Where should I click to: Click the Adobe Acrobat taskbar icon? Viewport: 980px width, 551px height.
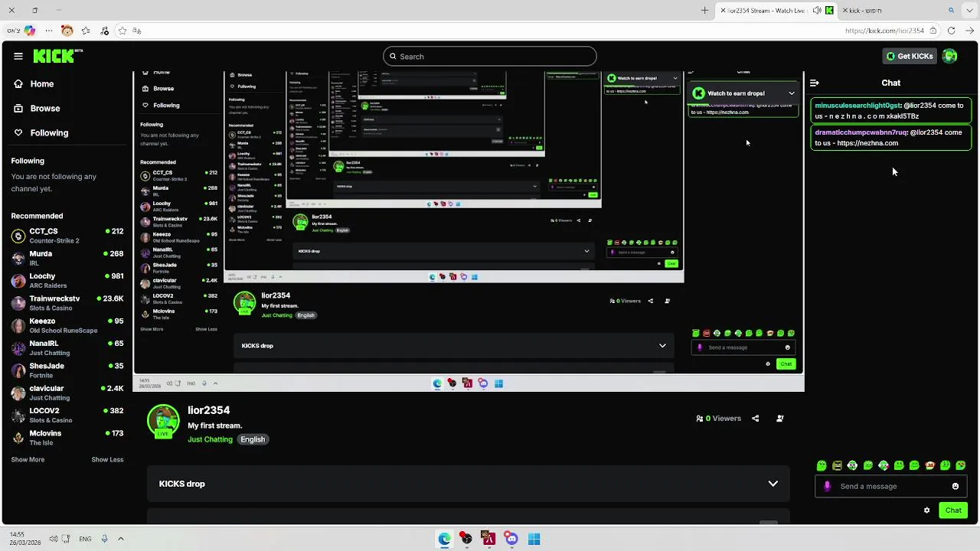click(488, 539)
